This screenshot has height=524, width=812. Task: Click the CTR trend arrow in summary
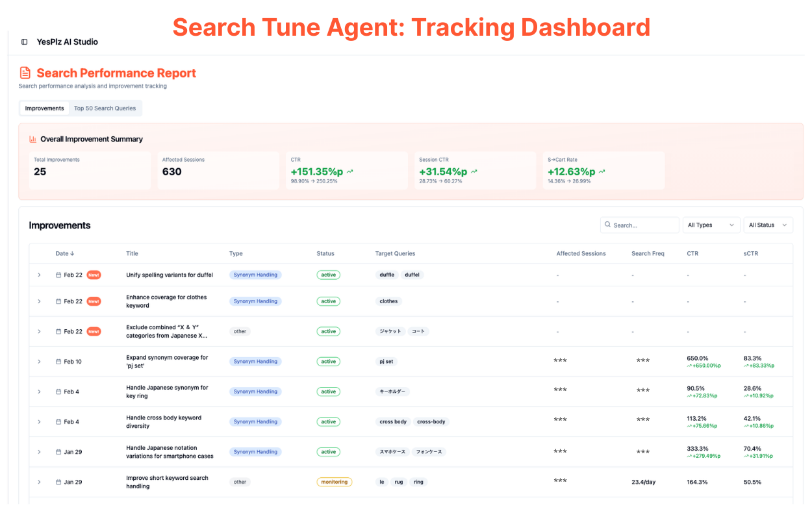click(x=350, y=172)
